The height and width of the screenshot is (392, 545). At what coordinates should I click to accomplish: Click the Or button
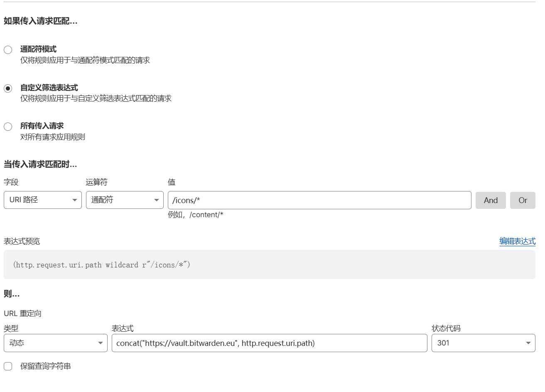point(523,200)
